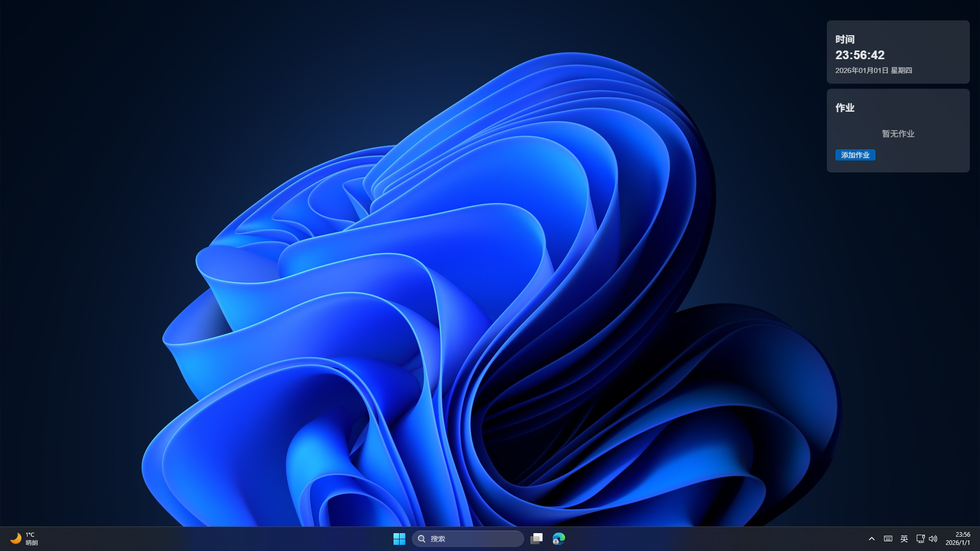Image resolution: width=980 pixels, height=551 pixels.
Task: Click the 时间 widget heading
Action: pos(845,39)
